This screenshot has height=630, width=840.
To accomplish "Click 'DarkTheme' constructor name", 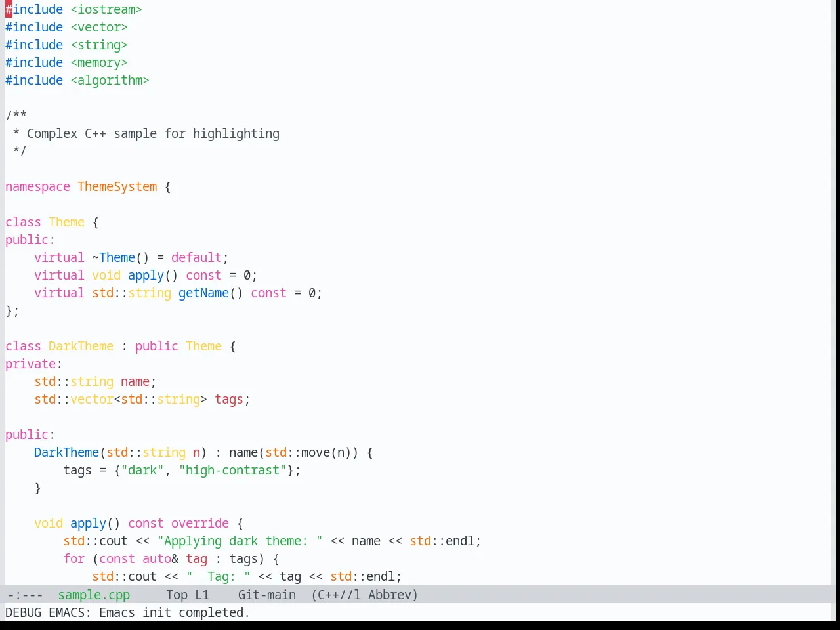I will click(x=66, y=452).
